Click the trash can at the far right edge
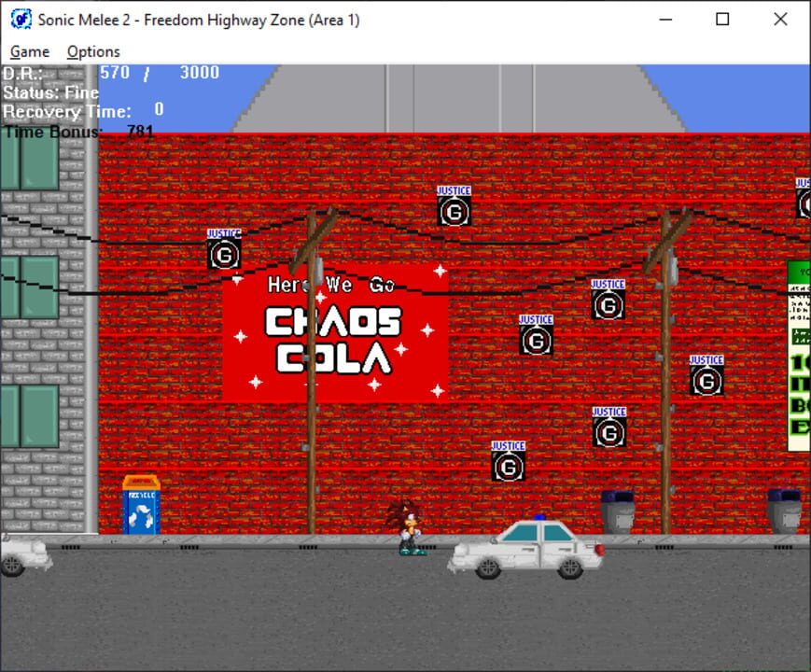This screenshot has height=672, width=811. coord(784,511)
